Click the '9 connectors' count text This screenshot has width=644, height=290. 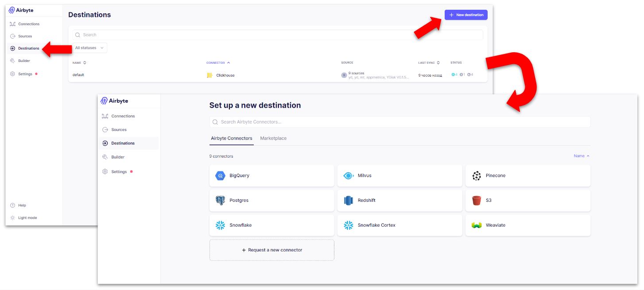[221, 156]
